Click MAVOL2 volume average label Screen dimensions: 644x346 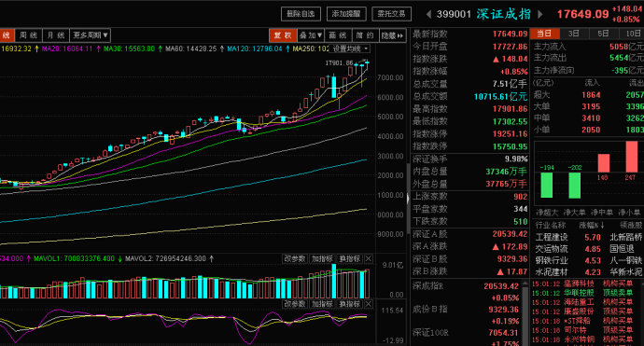(165, 258)
